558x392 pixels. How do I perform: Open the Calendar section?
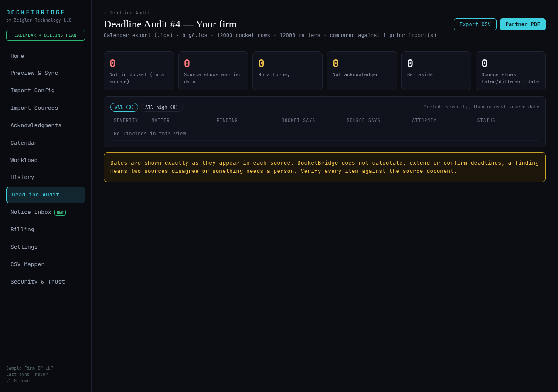[x=45, y=143]
